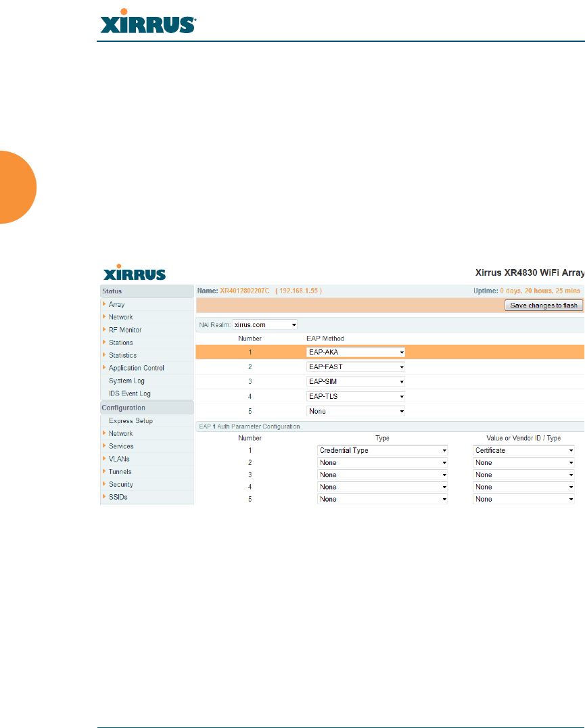The width and height of the screenshot is (585, 728).
Task: Click EAP 1 Auth Parameter Configuration heading
Action: [250, 427]
